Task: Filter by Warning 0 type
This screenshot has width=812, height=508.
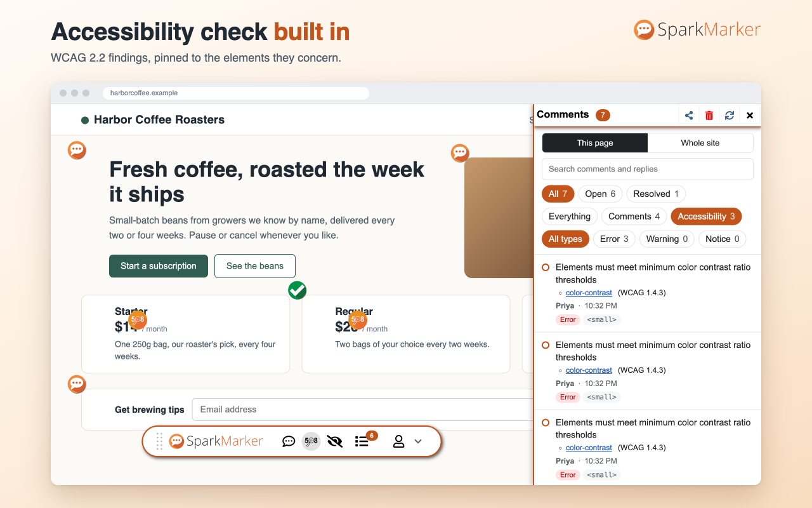Action: pyautogui.click(x=667, y=239)
